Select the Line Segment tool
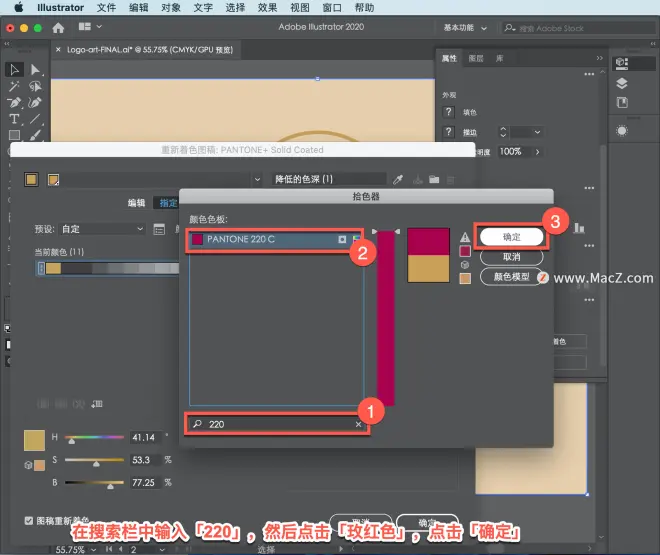660x555 pixels. (x=35, y=119)
